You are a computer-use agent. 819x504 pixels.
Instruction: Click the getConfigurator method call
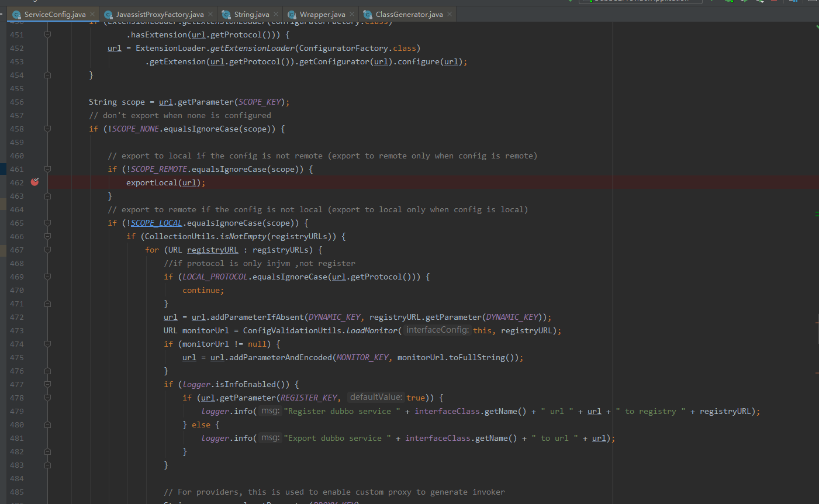[334, 61]
